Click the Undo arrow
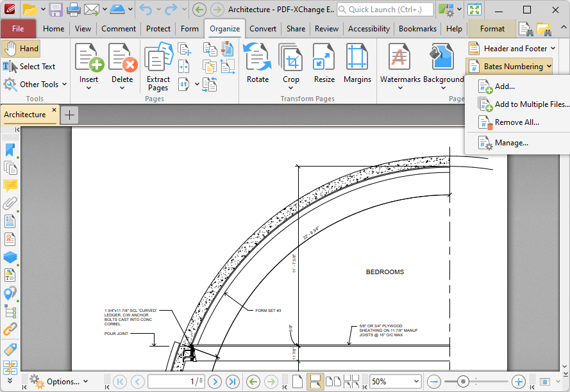 146,10
